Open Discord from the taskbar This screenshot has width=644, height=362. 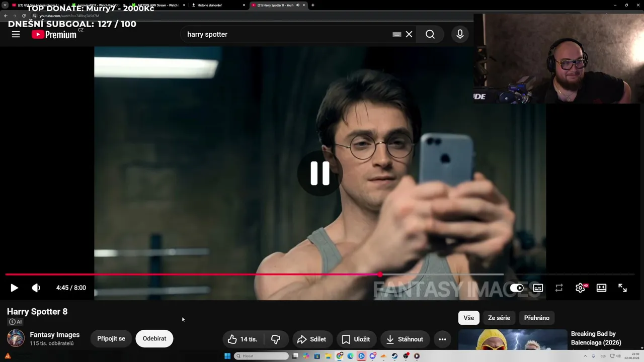pyautogui.click(x=373, y=356)
